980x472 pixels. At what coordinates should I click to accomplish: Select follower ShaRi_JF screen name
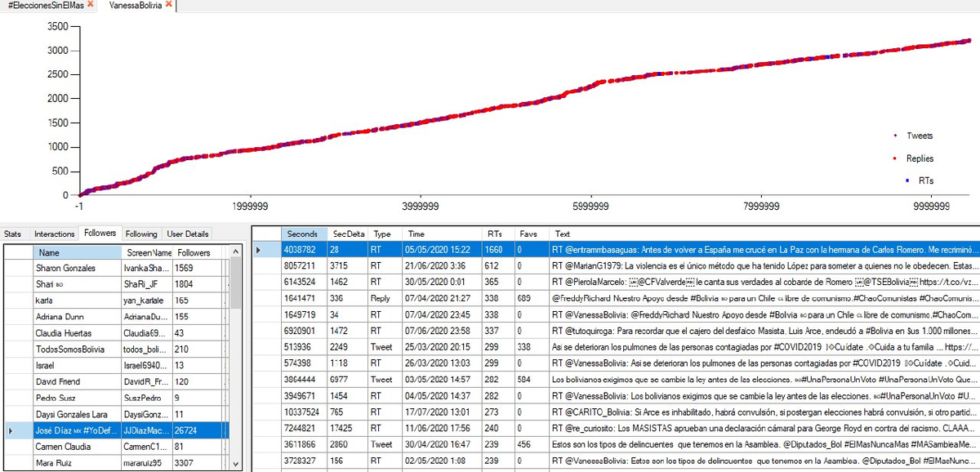tap(148, 284)
